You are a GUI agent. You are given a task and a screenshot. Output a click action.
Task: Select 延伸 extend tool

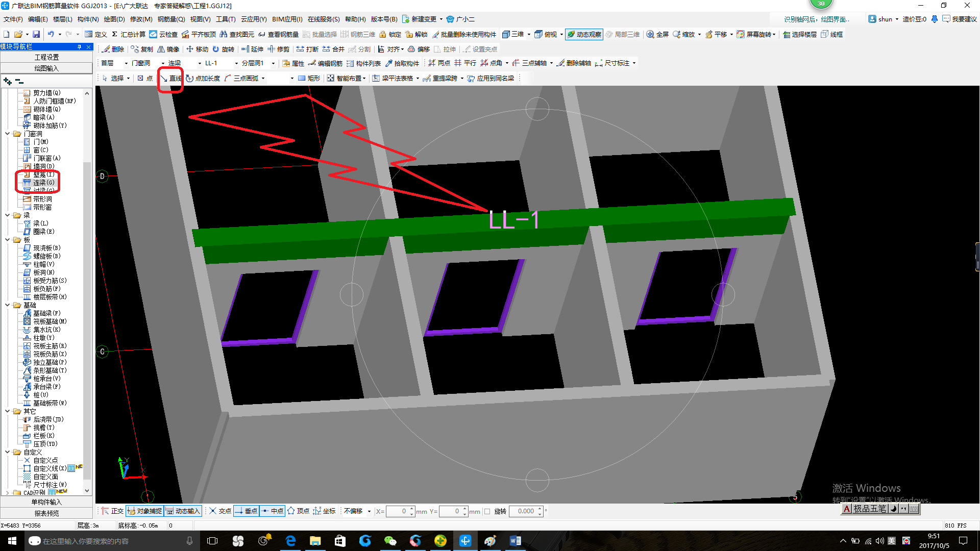tap(252, 49)
